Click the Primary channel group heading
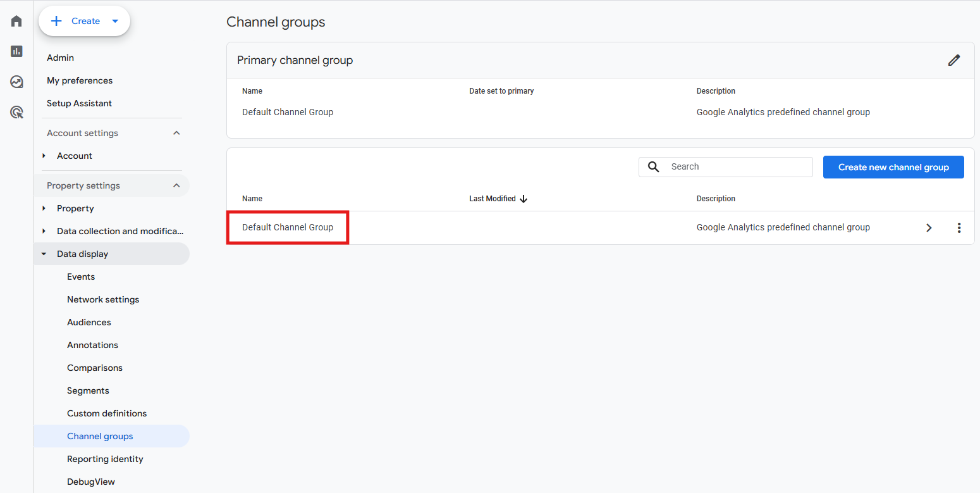Screen dimensions: 980x493 295,60
